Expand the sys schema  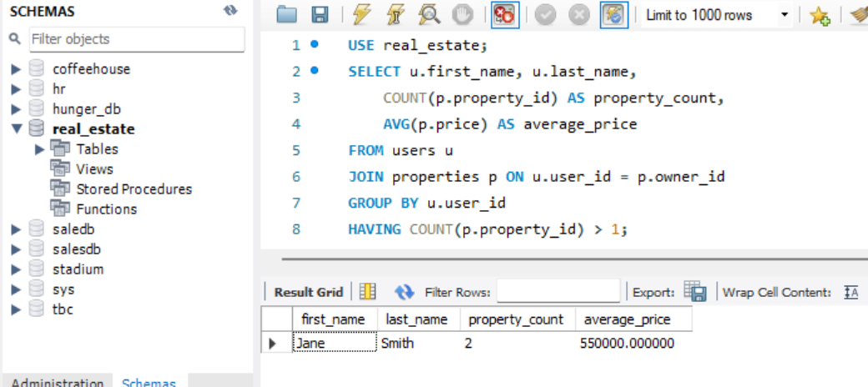click(x=16, y=289)
